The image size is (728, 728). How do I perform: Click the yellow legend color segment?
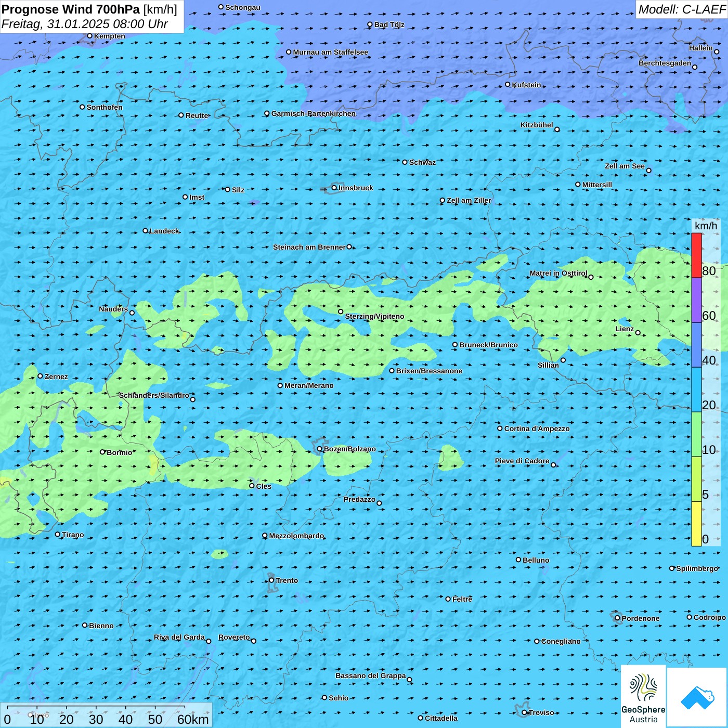(x=696, y=524)
